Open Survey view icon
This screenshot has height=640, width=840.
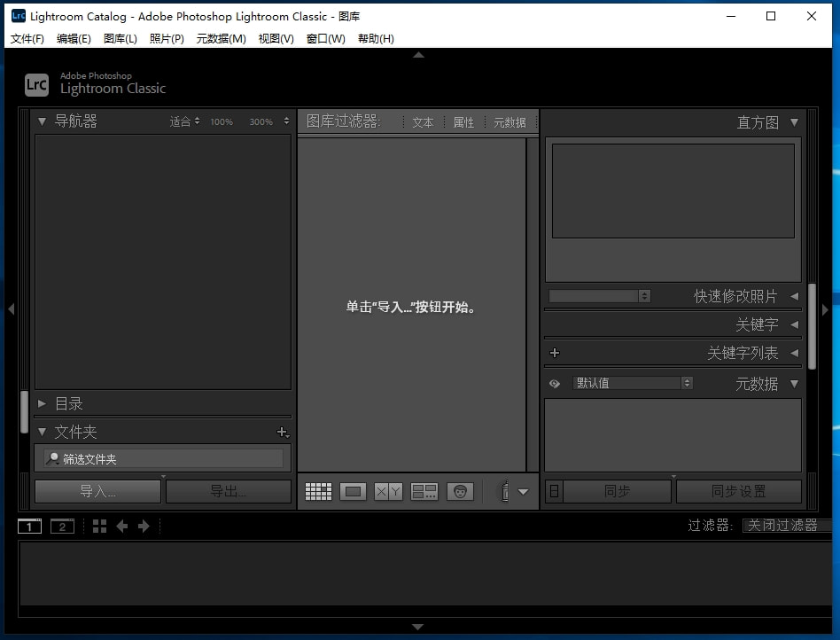(x=424, y=491)
